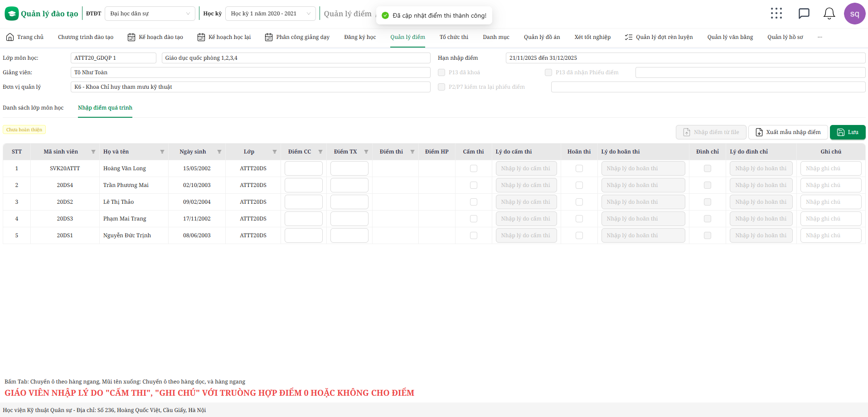This screenshot has height=417, width=868.
Task: Select the Nhập điểm quá trình tab
Action: coord(105,108)
